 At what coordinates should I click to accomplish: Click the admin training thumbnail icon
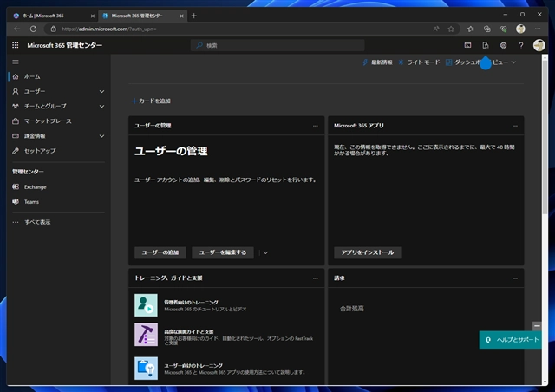[146, 305]
